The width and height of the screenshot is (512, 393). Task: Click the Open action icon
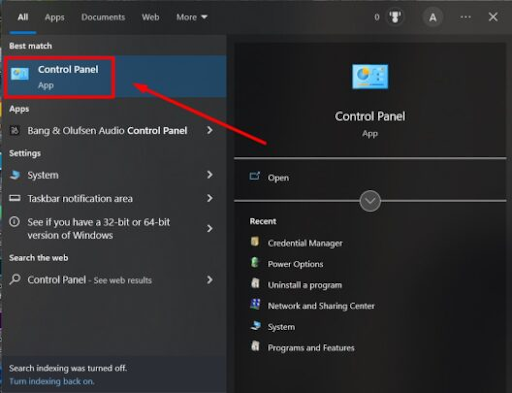[x=255, y=176]
